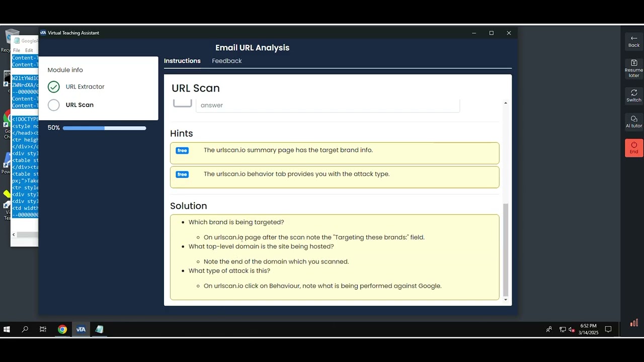Open Task View in the taskbar
644x362 pixels.
(x=43, y=329)
